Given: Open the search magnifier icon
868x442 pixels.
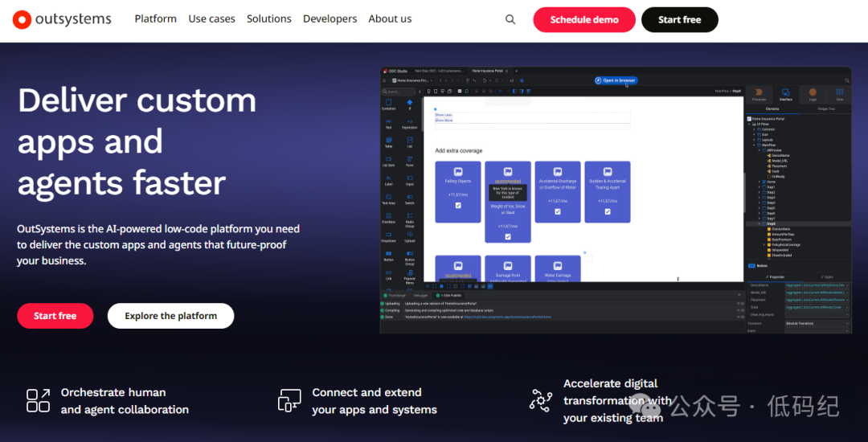Looking at the screenshot, I should pyautogui.click(x=510, y=19).
